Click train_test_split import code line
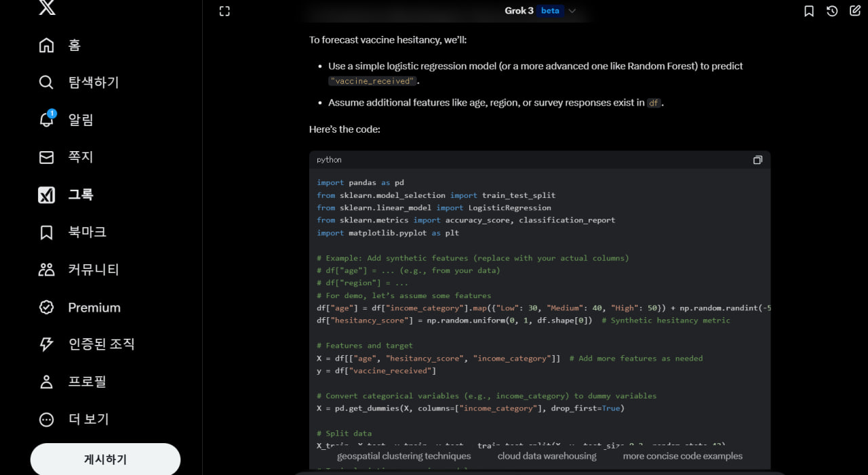This screenshot has height=475, width=868. click(436, 195)
